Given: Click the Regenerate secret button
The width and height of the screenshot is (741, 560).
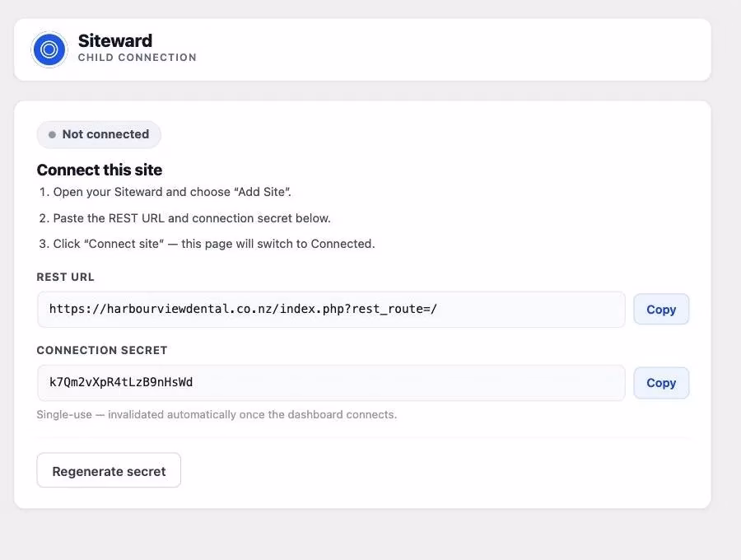Looking at the screenshot, I should [x=109, y=471].
